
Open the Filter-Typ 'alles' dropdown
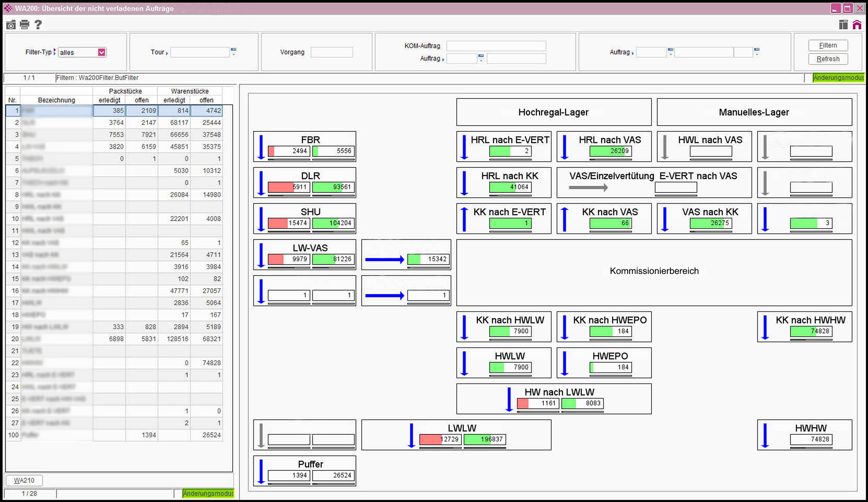pyautogui.click(x=101, y=52)
